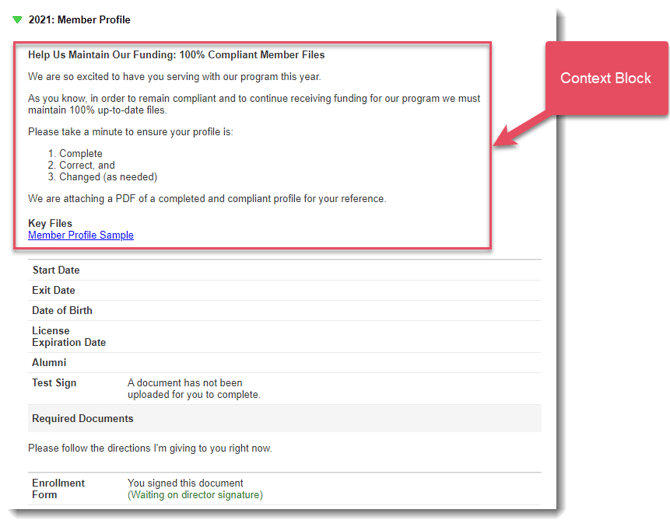Viewport: 670px width, 527px height.
Task: Select the Alumni row label
Action: click(x=49, y=362)
